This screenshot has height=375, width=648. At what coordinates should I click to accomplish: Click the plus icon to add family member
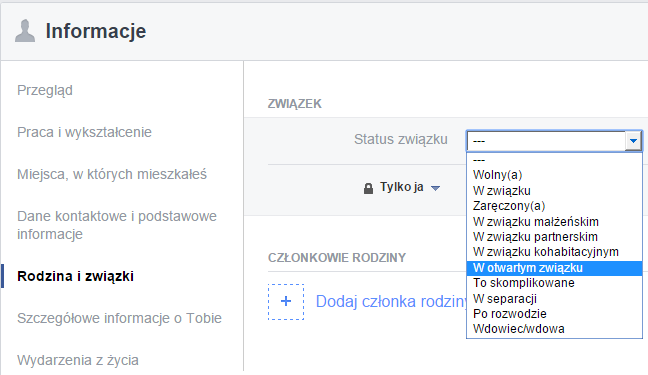pos(286,301)
